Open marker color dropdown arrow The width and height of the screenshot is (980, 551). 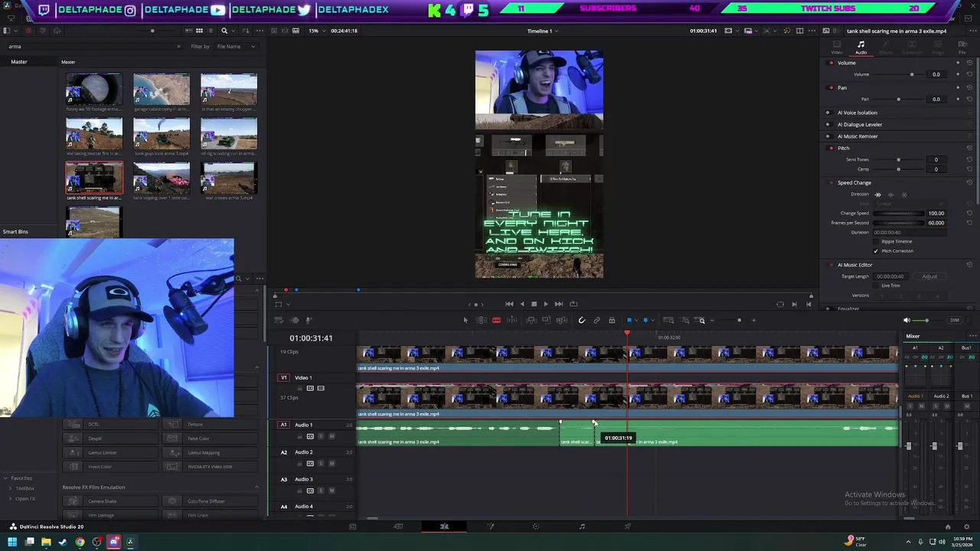click(652, 320)
